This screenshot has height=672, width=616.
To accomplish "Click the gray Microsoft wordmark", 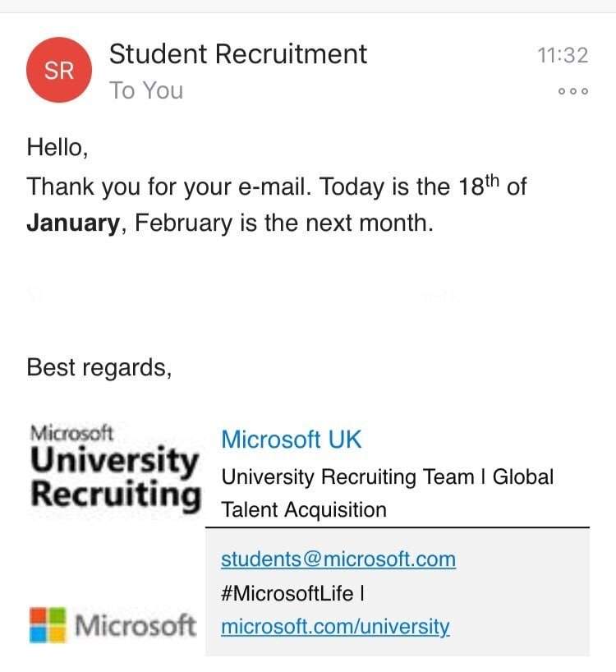I will click(136, 626).
